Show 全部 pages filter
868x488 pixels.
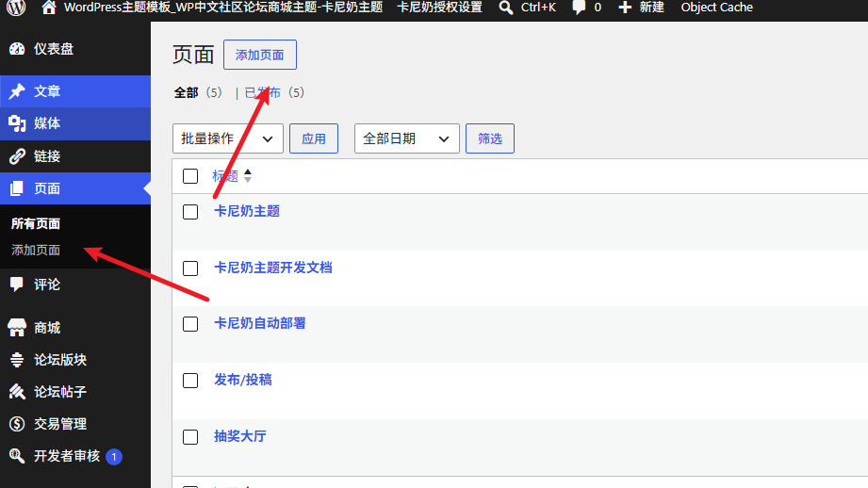[186, 92]
